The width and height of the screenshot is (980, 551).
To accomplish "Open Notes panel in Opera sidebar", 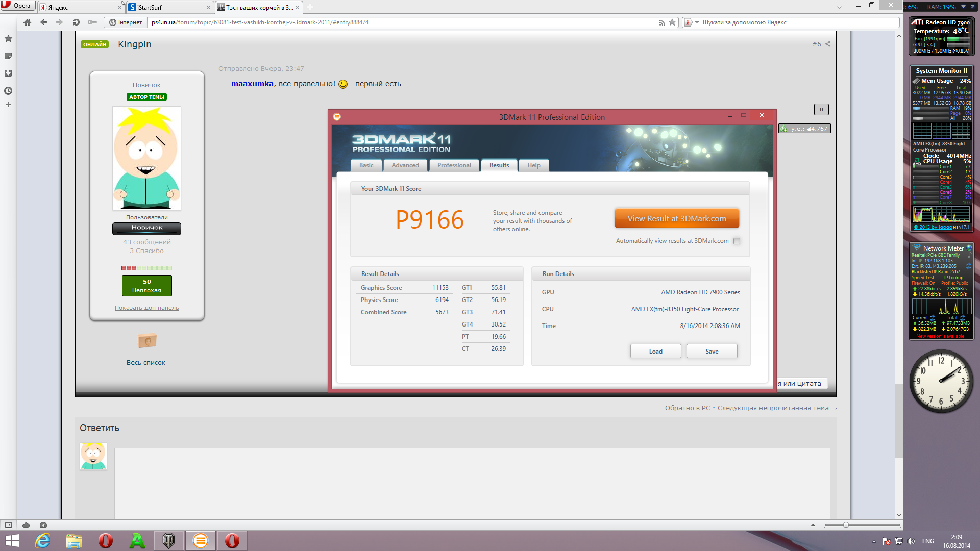I will point(8,56).
